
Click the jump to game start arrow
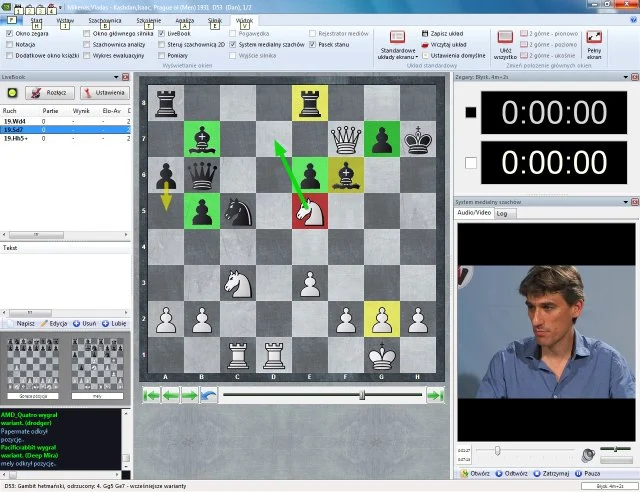pyautogui.click(x=151, y=395)
